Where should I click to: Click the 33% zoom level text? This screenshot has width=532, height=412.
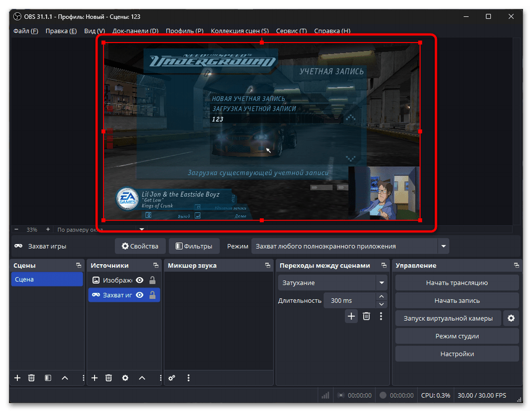(32, 230)
